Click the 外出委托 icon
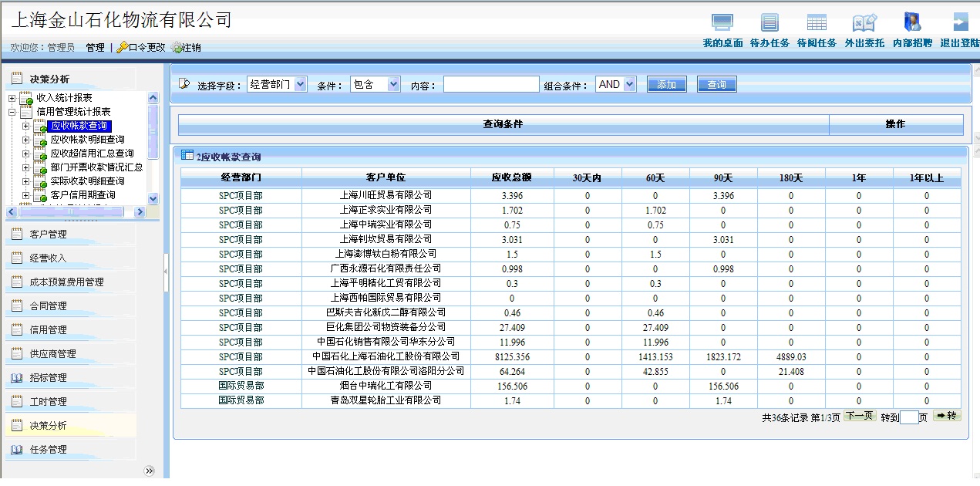This screenshot has height=486, width=980. (x=864, y=23)
